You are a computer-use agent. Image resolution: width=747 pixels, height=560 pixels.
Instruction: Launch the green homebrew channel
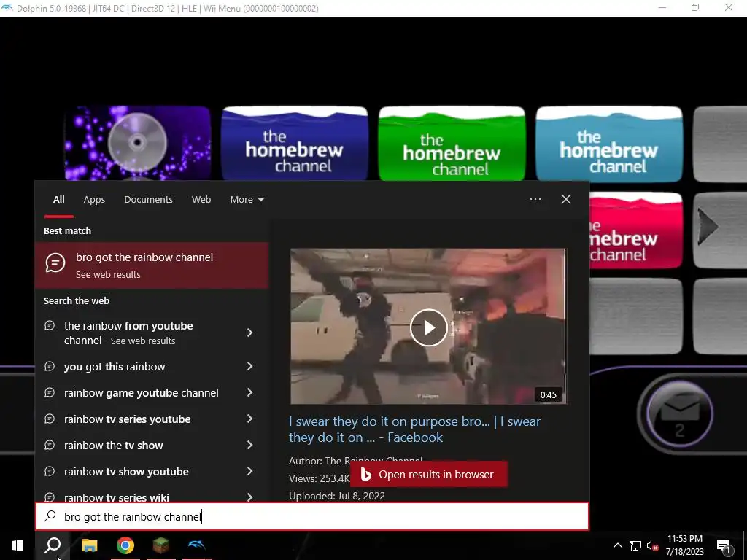(x=452, y=143)
